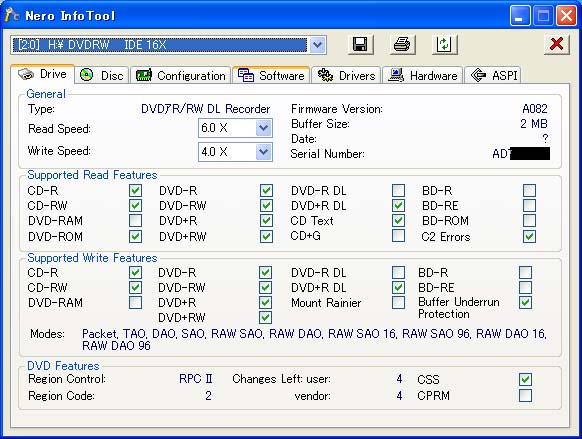
Task: Toggle BD-ROM read checkbox
Action: pyautogui.click(x=529, y=221)
